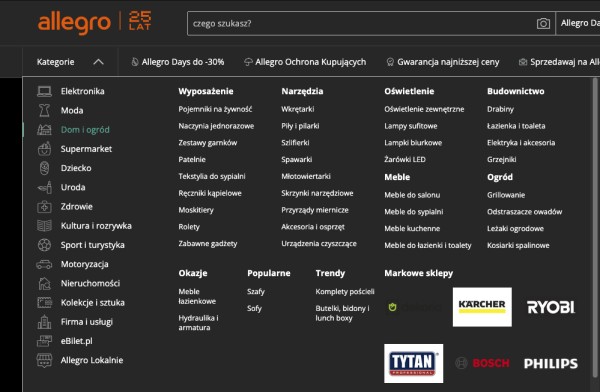Open the Ogród section heading
This screenshot has width=600, height=392.
500,177
